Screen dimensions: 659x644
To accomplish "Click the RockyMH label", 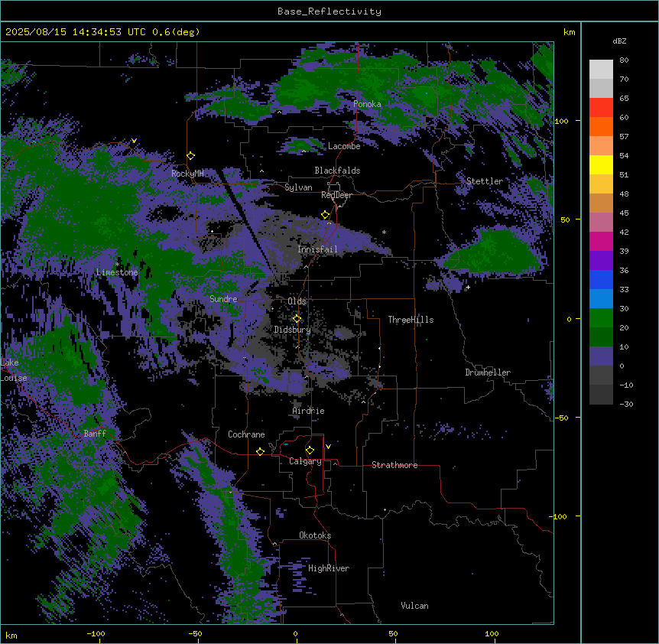I will pos(187,173).
